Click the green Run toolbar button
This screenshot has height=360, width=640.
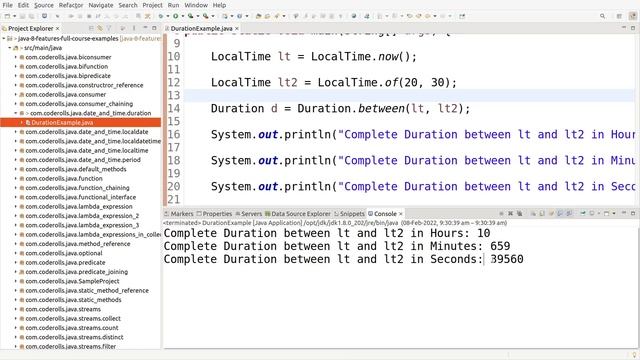(176, 16)
